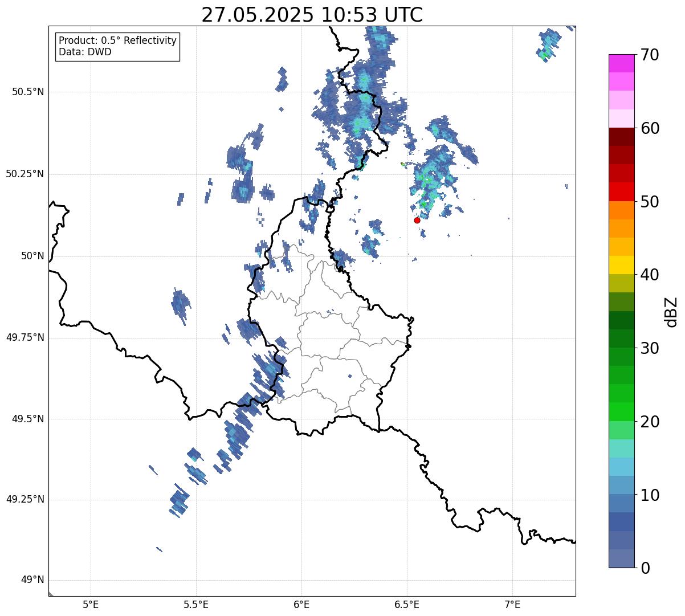Click the 49.75°N latitude label
Image resolution: width=685 pixels, height=616 pixels.
pos(25,337)
